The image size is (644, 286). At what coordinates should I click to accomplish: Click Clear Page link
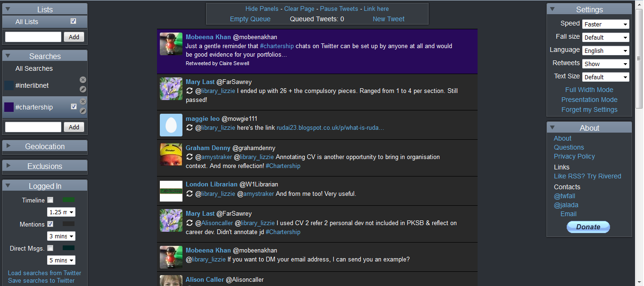coord(299,9)
